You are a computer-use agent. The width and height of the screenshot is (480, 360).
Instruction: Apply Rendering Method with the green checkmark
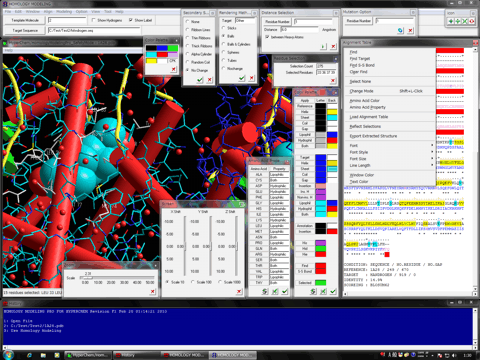[242, 78]
